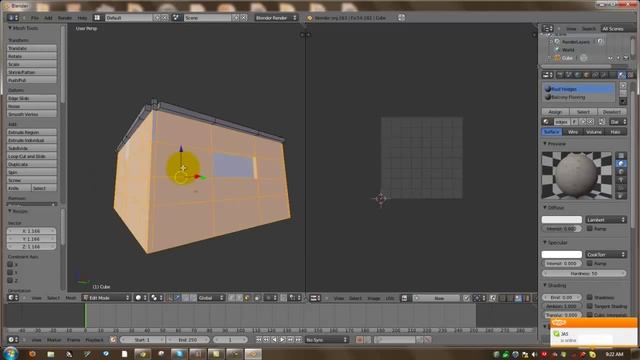Select flat plane preview type icon

[621, 156]
